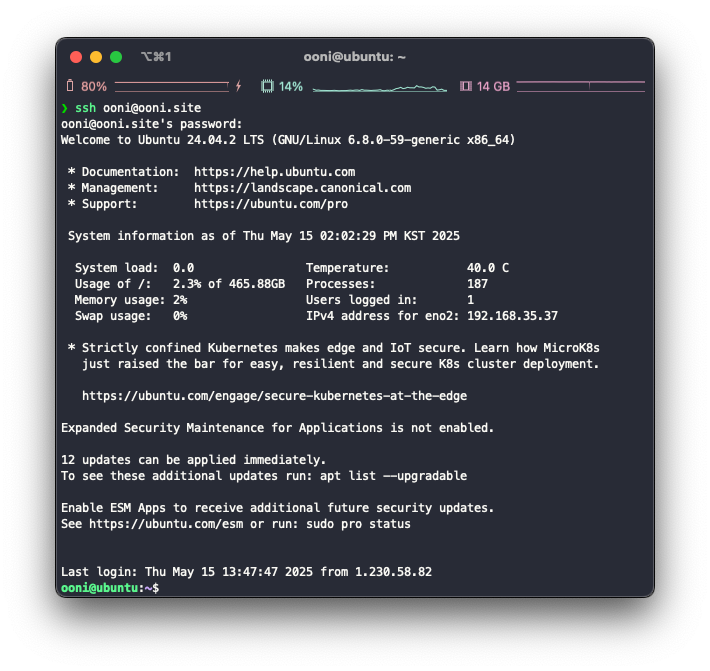The width and height of the screenshot is (710, 671).
Task: Click the ooni@ooni.site argument text
Action: click(152, 108)
